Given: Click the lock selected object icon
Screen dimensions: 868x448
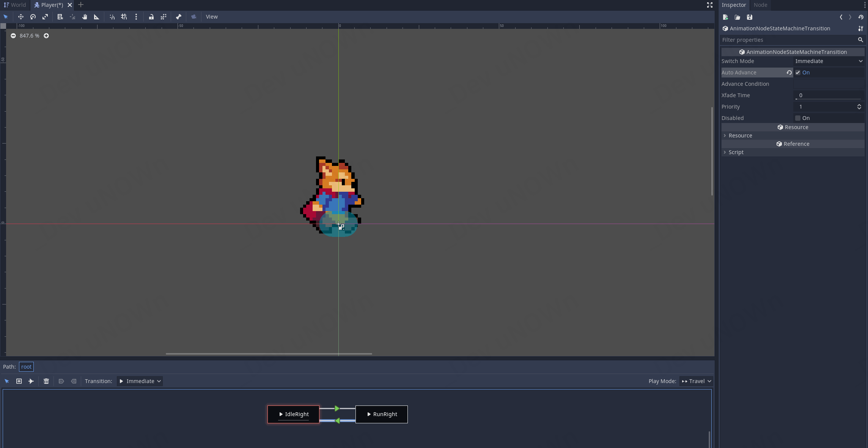Looking at the screenshot, I should pyautogui.click(x=151, y=17).
